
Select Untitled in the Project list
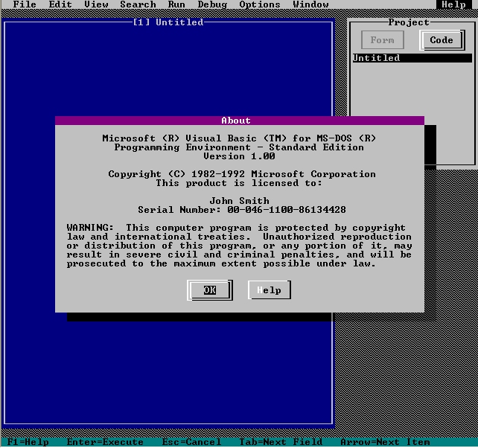pos(412,58)
